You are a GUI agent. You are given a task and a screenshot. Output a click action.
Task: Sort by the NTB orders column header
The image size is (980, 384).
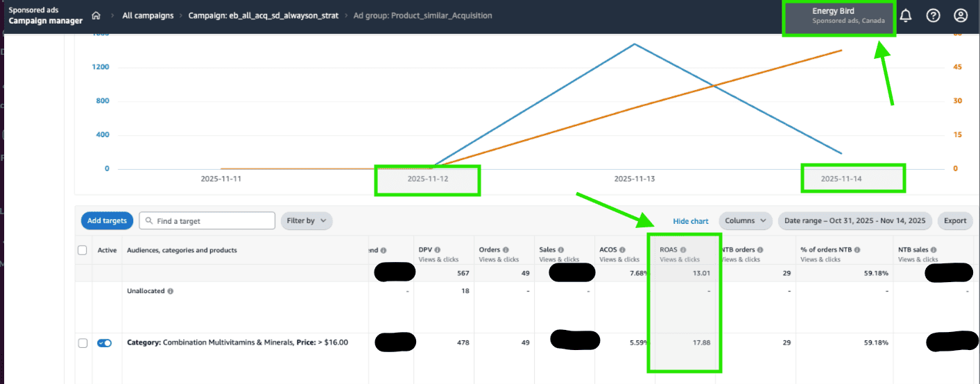[738, 250]
